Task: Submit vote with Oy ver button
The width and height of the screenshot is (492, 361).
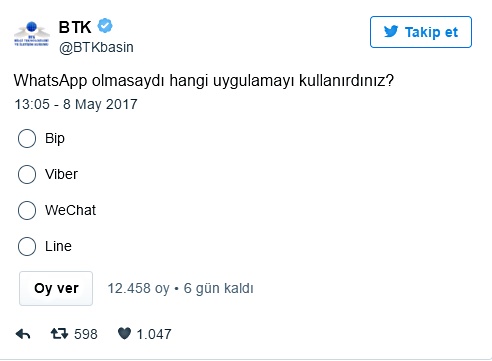Action: (56, 288)
